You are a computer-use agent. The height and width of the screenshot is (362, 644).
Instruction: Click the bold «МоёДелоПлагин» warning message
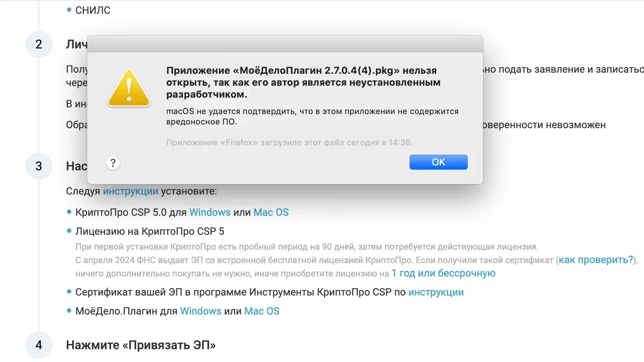(x=303, y=82)
